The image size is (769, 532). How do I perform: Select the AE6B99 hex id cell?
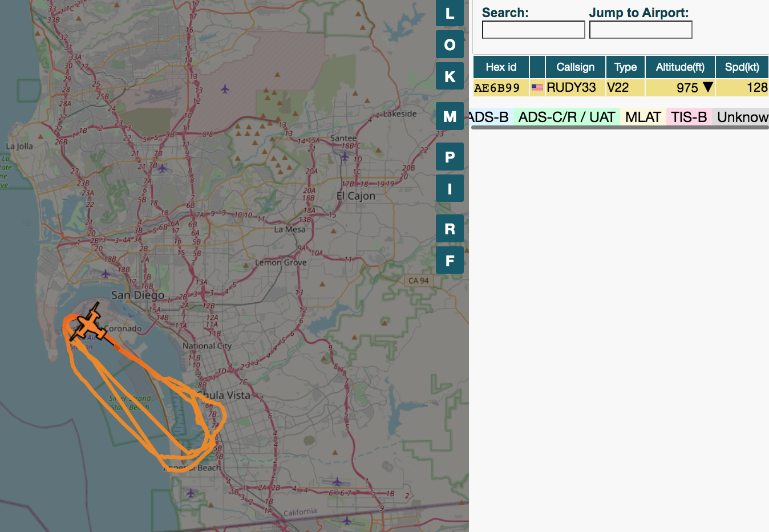click(x=501, y=88)
